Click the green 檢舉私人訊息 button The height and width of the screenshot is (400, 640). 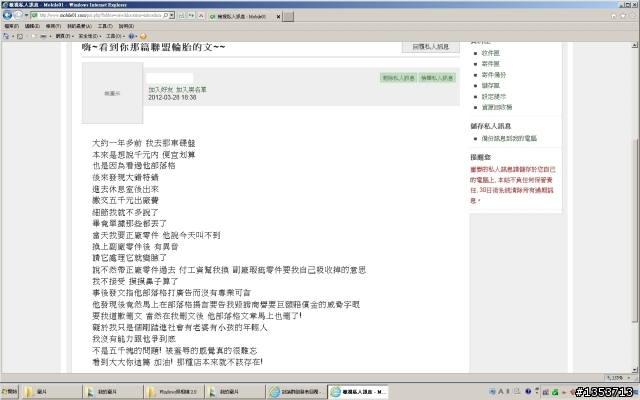[x=437, y=78]
